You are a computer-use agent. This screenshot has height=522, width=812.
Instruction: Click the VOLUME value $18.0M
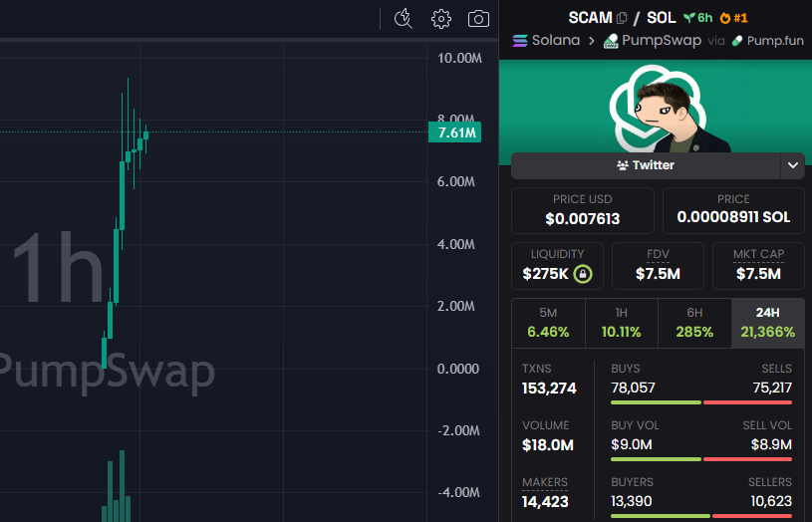[x=548, y=445]
